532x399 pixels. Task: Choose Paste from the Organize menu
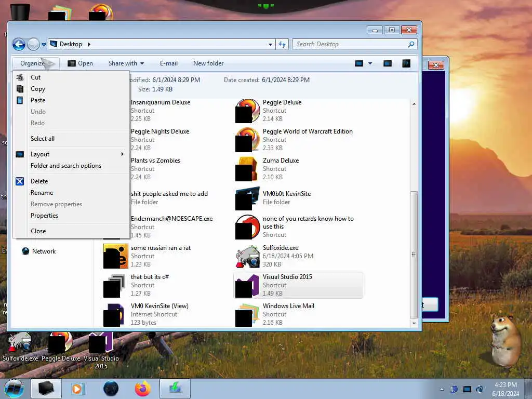pyautogui.click(x=71, y=100)
